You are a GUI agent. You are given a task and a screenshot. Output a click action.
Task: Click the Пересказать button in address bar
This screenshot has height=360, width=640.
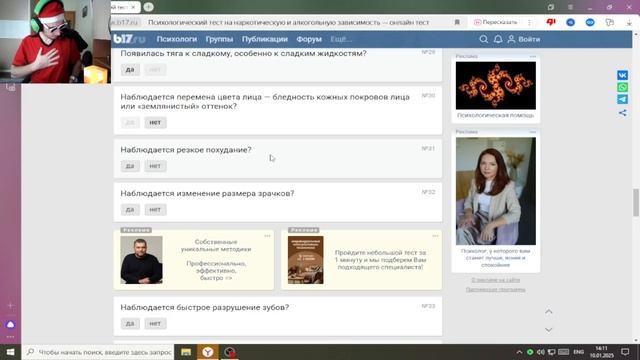[496, 22]
